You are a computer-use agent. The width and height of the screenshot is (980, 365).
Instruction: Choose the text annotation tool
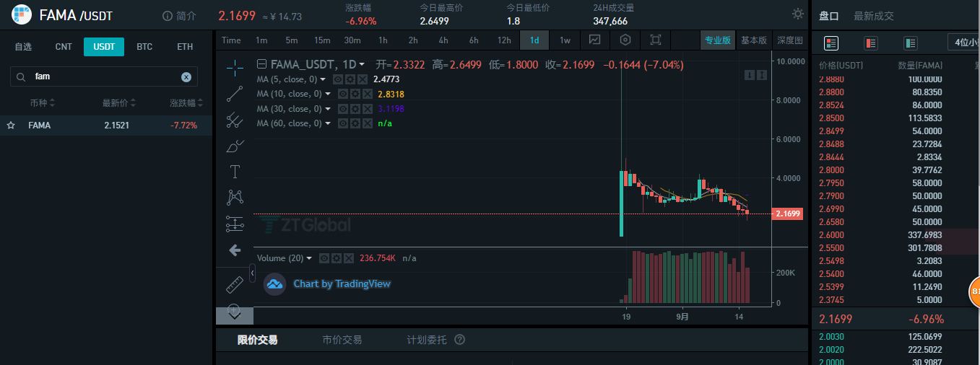[235, 172]
